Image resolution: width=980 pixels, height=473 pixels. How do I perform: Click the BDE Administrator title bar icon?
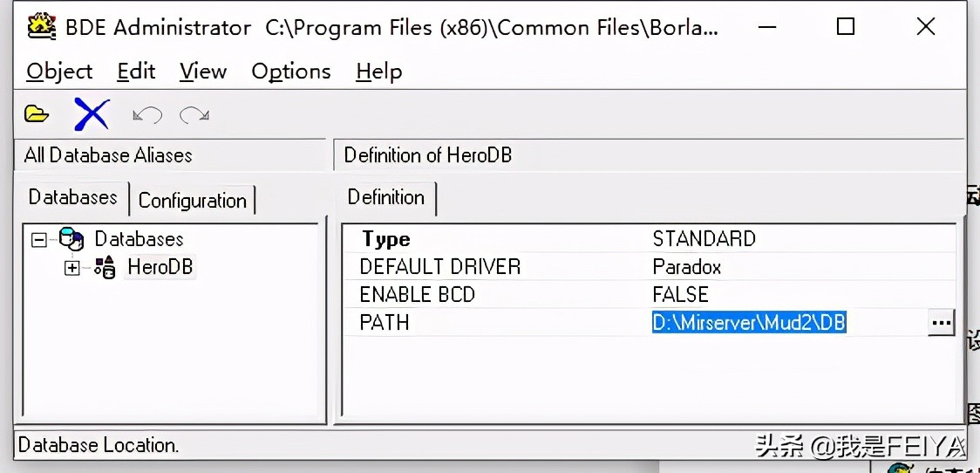tap(42, 26)
